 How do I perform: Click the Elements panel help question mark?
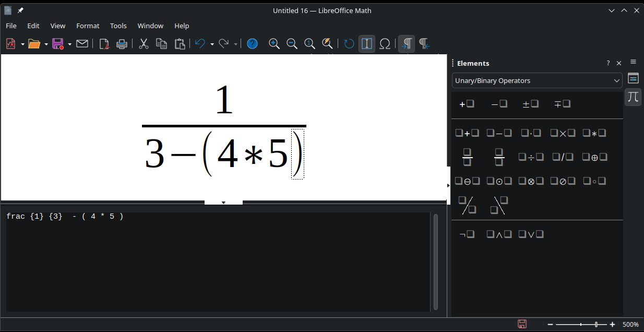click(607, 63)
